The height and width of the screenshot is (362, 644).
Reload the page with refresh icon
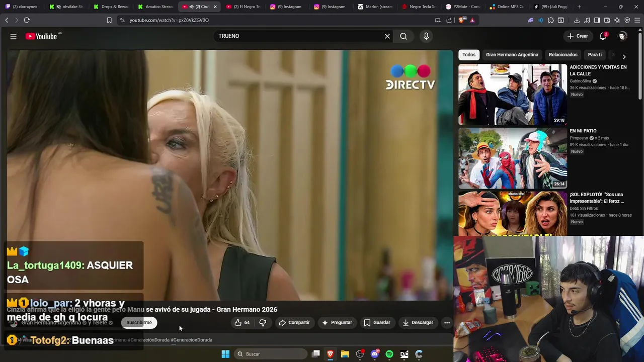pos(27,20)
